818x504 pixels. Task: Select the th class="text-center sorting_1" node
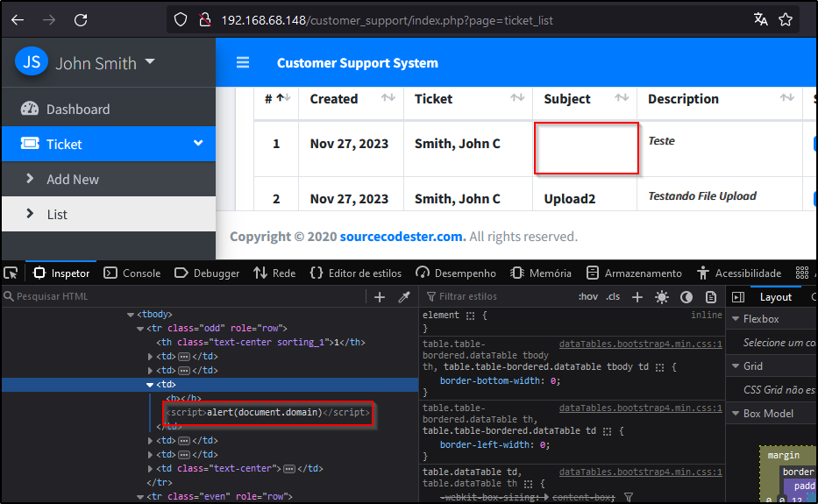[261, 342]
